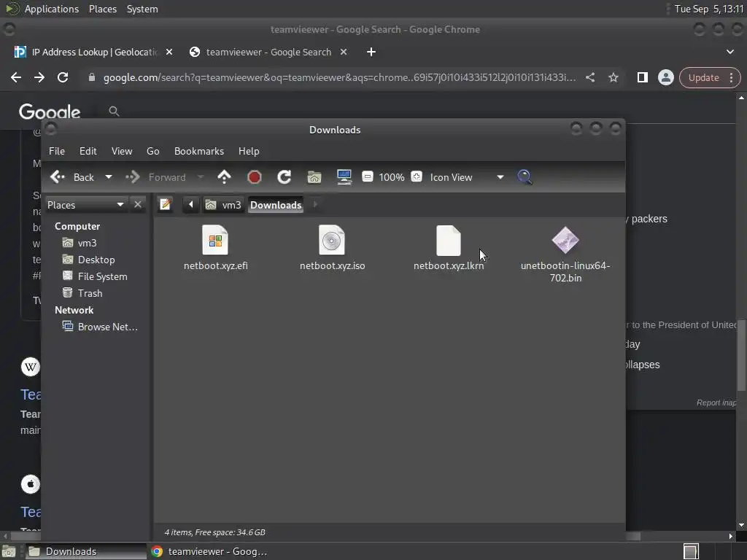
Task: Open the System panel menu
Action: point(142,9)
